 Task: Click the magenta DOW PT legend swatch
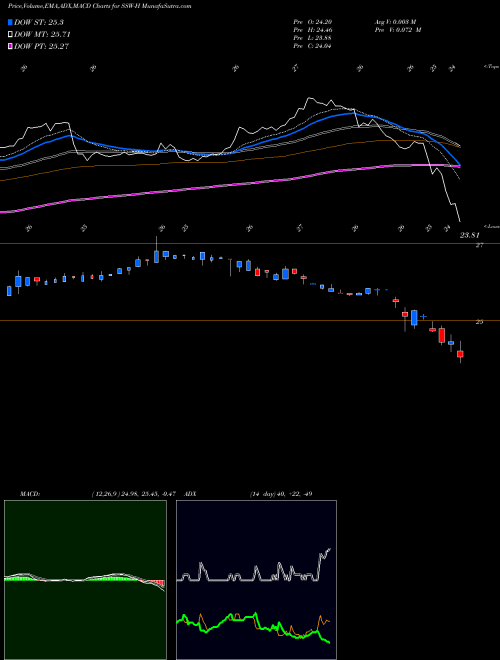point(10,46)
